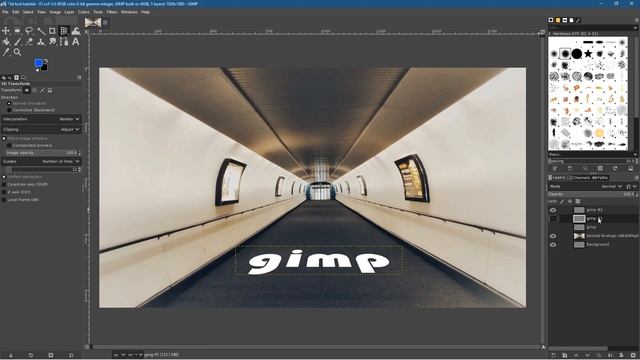Click the tunnel image tab thumbnail
Viewport: 640px width, 360px height.
[x=93, y=22]
